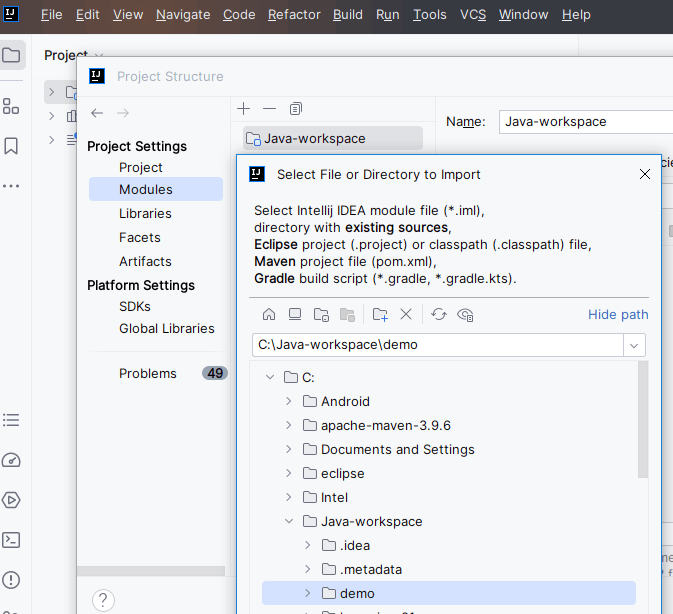Screen dimensions: 673x614
Task: Open the Problems tool window icon
Action: click(x=11, y=580)
